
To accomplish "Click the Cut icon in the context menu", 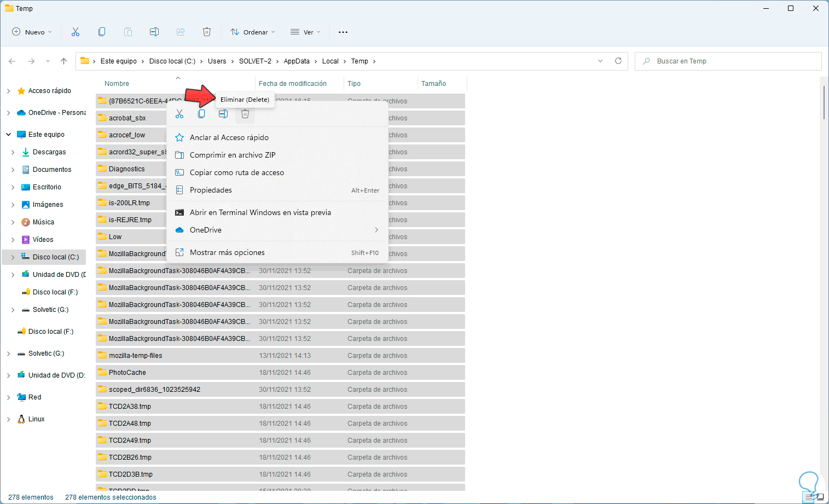I will (x=179, y=114).
